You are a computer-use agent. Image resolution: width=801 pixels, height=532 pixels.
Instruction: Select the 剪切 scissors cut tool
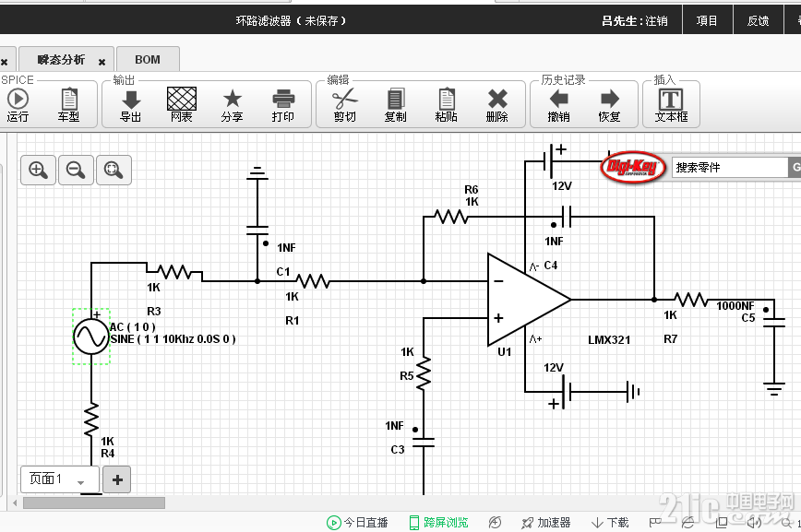tap(345, 99)
